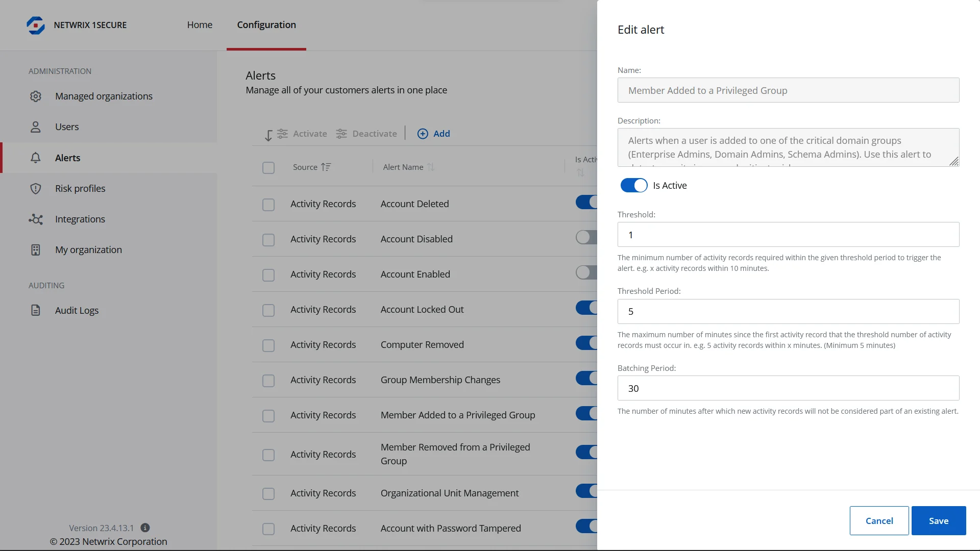This screenshot has height=551, width=980.
Task: Check the Group Membership Changes row checkbox
Action: (268, 381)
